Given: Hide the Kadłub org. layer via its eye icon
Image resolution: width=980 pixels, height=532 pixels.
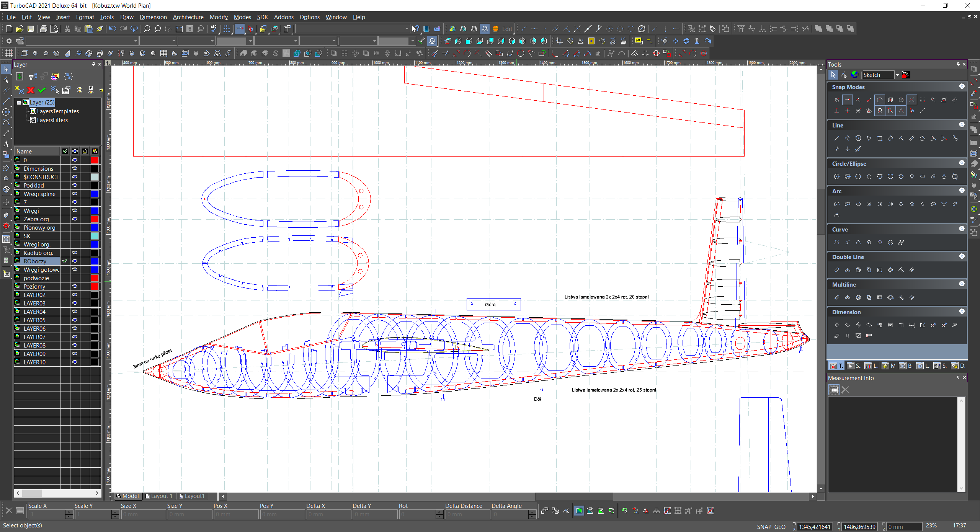Looking at the screenshot, I should [75, 253].
